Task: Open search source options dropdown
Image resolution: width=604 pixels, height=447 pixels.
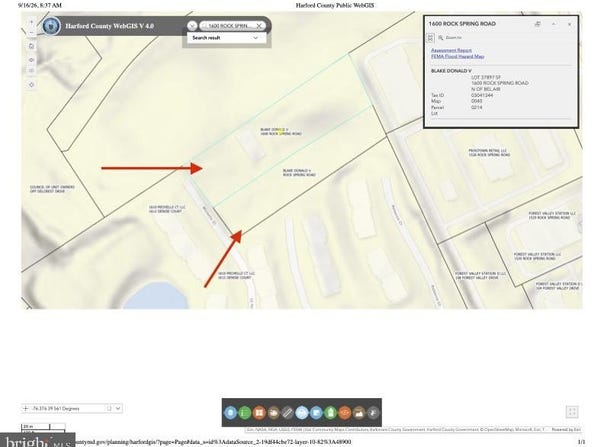Action: pos(192,26)
